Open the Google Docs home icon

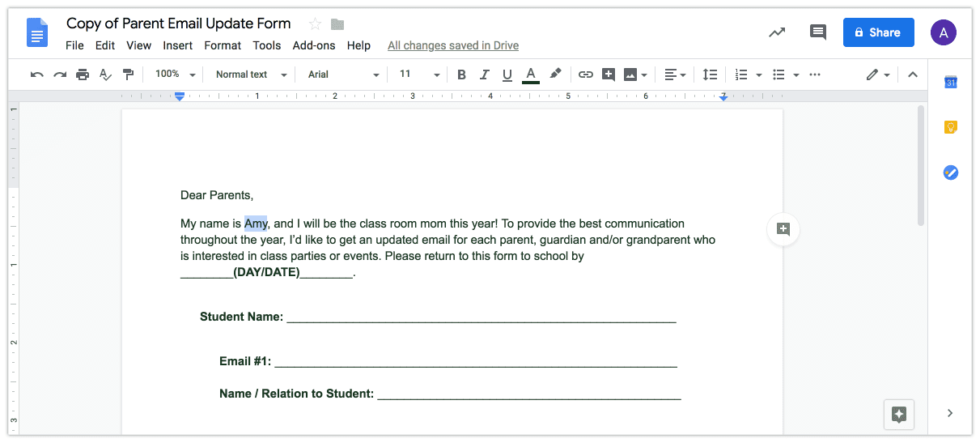(37, 34)
